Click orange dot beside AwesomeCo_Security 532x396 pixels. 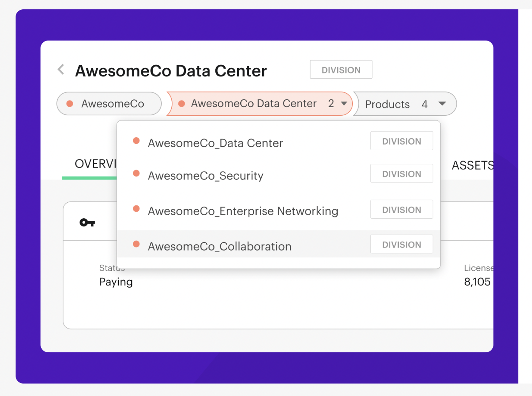click(x=136, y=173)
